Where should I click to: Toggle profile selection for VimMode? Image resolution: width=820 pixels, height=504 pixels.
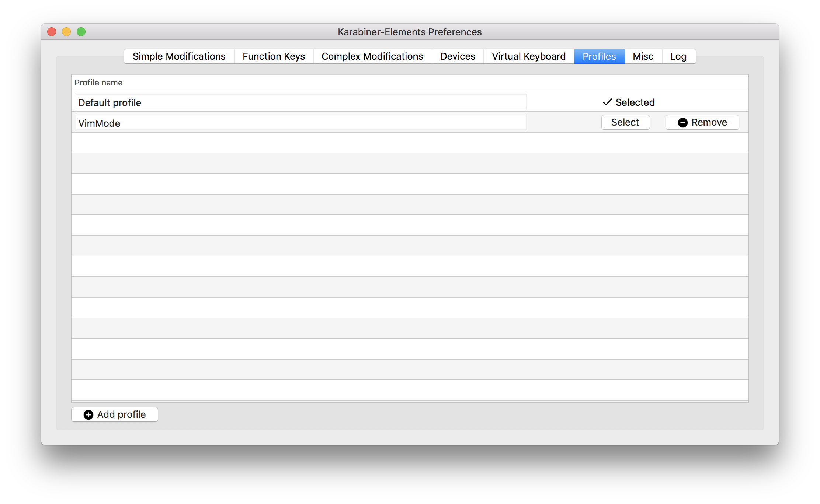[x=624, y=122]
